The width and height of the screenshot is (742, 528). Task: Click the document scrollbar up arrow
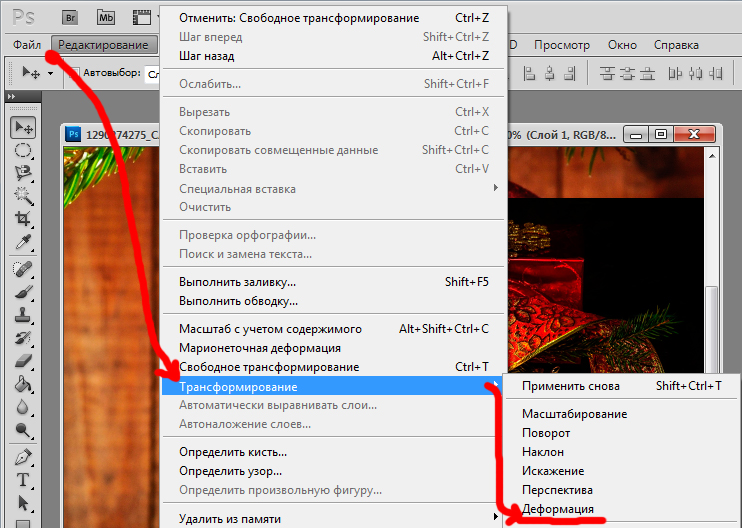(712, 156)
